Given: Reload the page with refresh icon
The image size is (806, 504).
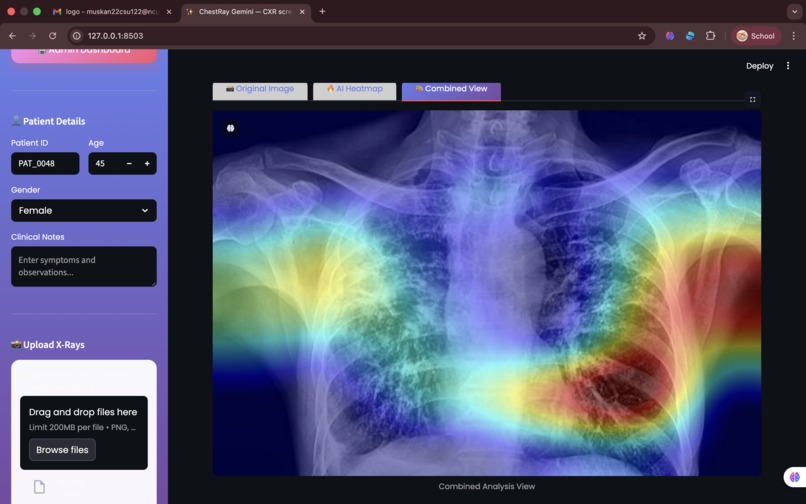Looking at the screenshot, I should (x=52, y=35).
